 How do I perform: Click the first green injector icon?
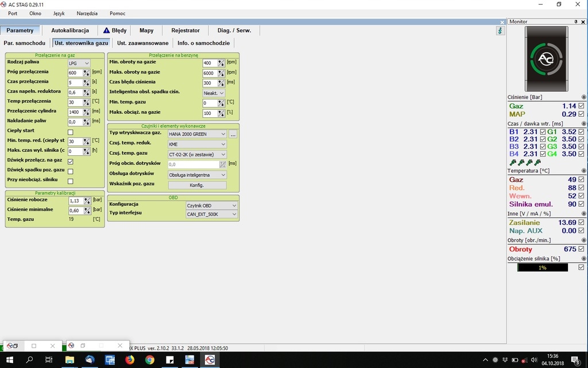(513, 162)
